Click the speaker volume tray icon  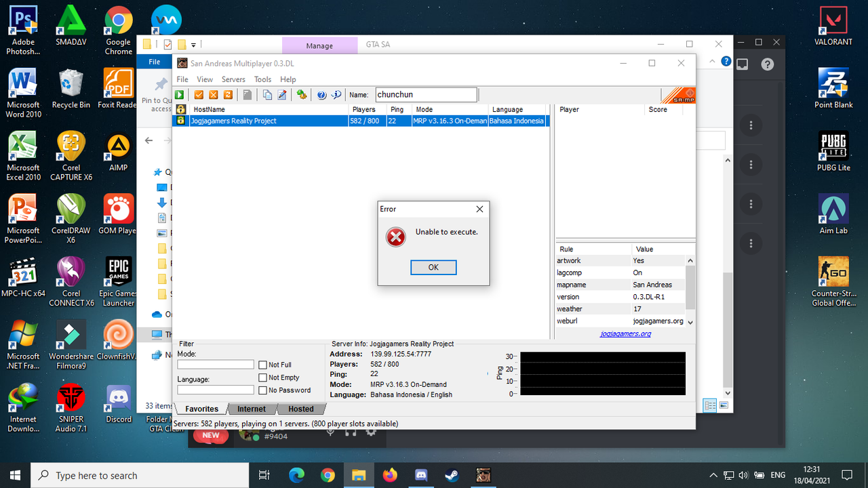(x=743, y=475)
